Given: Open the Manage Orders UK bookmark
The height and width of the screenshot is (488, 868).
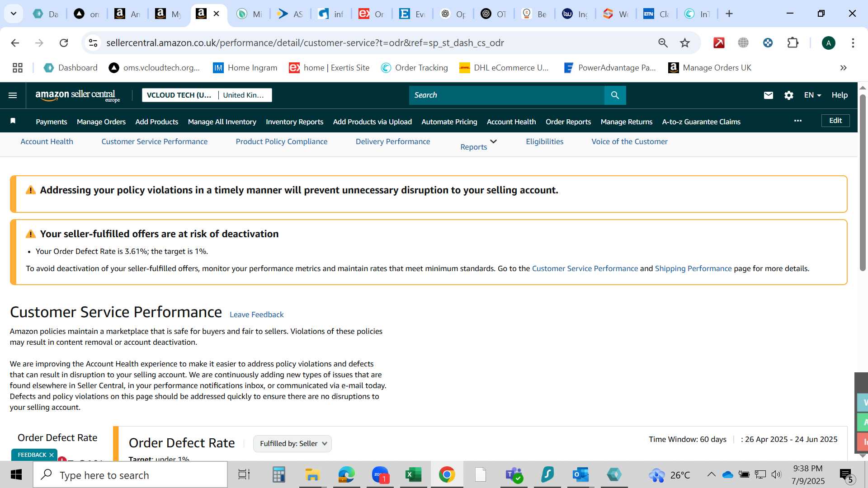Looking at the screenshot, I should (710, 68).
